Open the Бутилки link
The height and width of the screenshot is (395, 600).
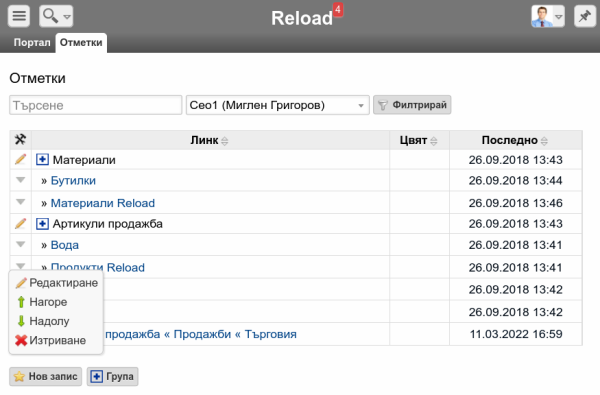73,180
